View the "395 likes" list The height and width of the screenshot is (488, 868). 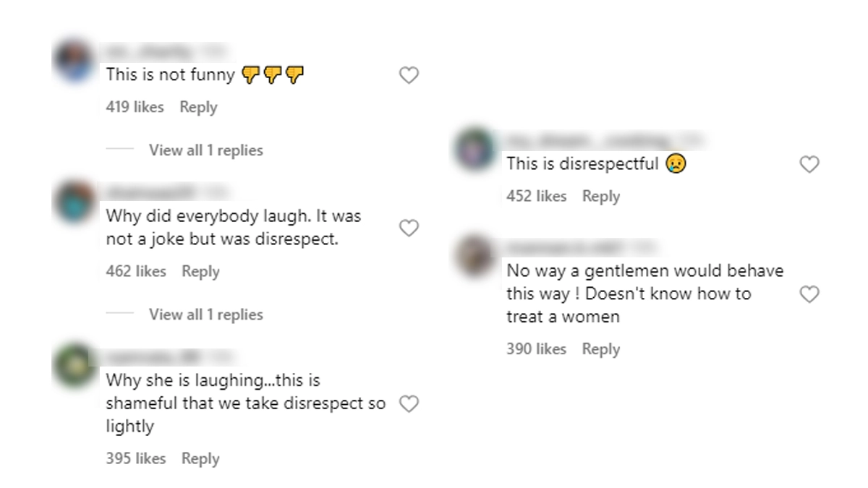click(135, 458)
